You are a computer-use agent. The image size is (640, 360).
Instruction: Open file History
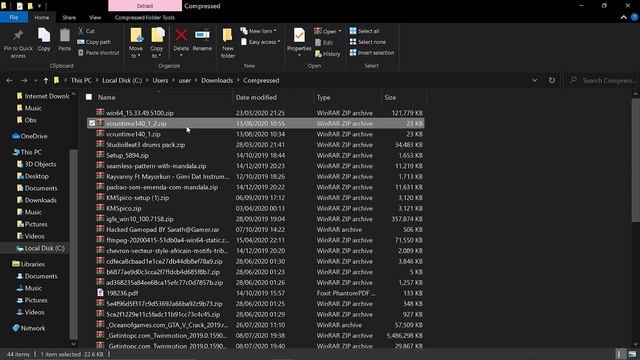tap(328, 54)
